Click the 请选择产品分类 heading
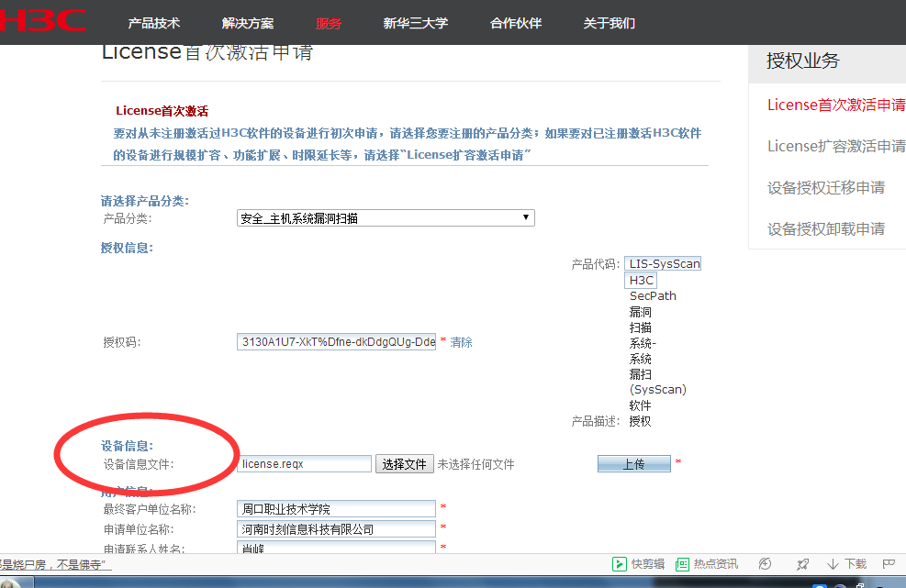 click(144, 201)
